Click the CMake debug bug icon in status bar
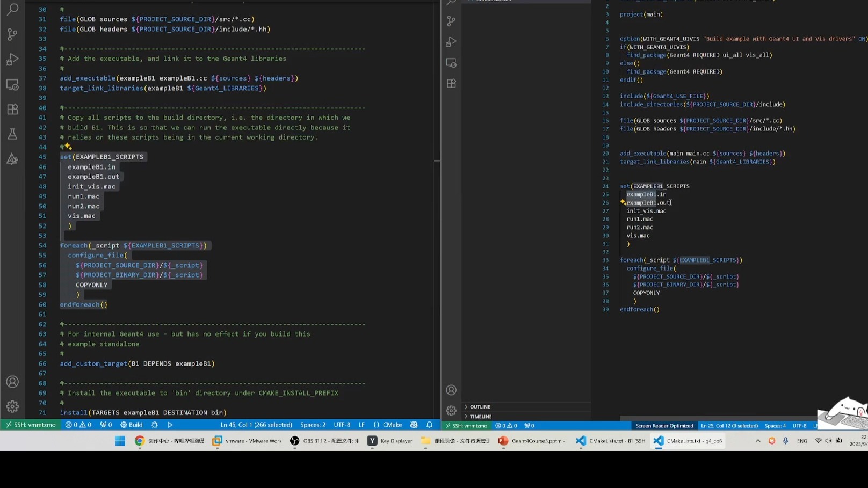The image size is (868, 488). 155,425
